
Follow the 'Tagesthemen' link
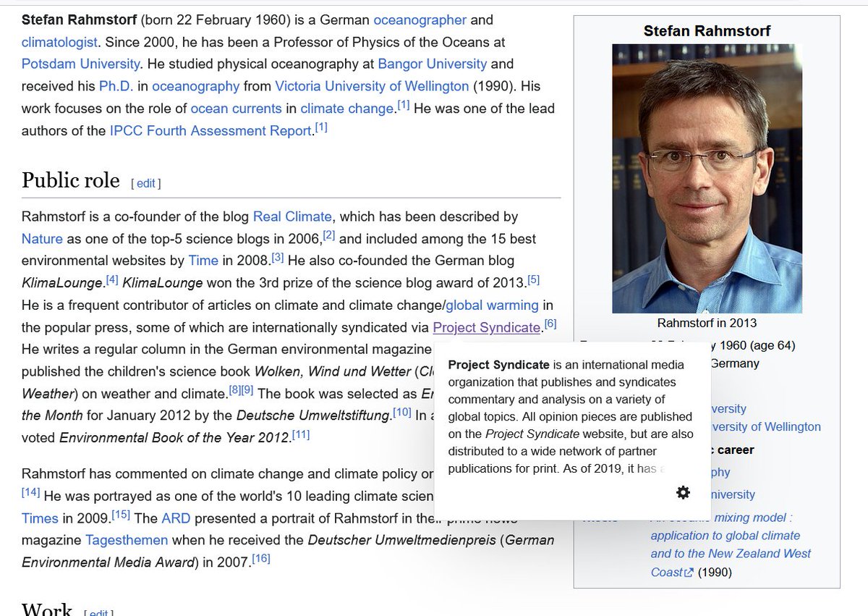pos(127,540)
